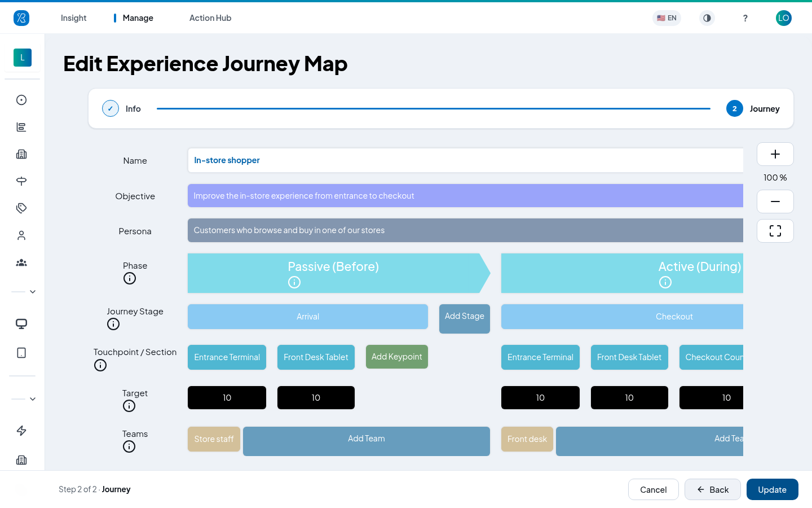Image resolution: width=812 pixels, height=508 pixels.
Task: Edit the Objective field text
Action: tap(466, 196)
